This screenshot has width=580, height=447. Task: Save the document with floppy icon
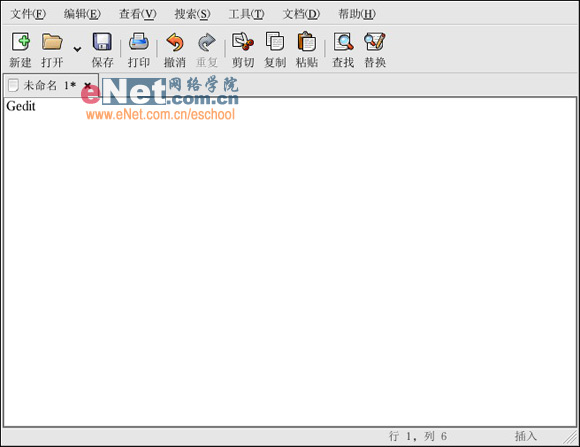(x=102, y=41)
